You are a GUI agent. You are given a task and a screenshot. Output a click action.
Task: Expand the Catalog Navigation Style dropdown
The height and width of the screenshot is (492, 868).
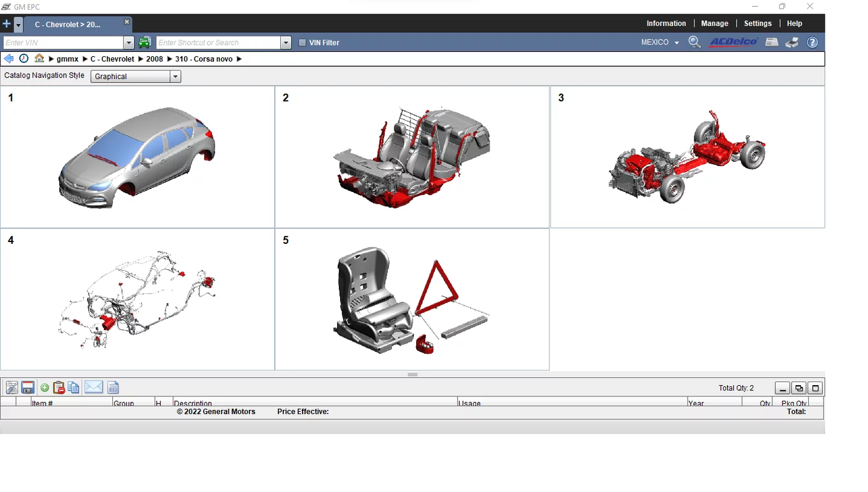[x=175, y=77]
